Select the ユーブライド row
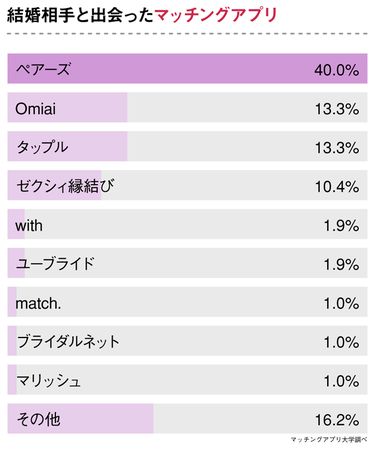The image size is (375, 450). (x=187, y=263)
